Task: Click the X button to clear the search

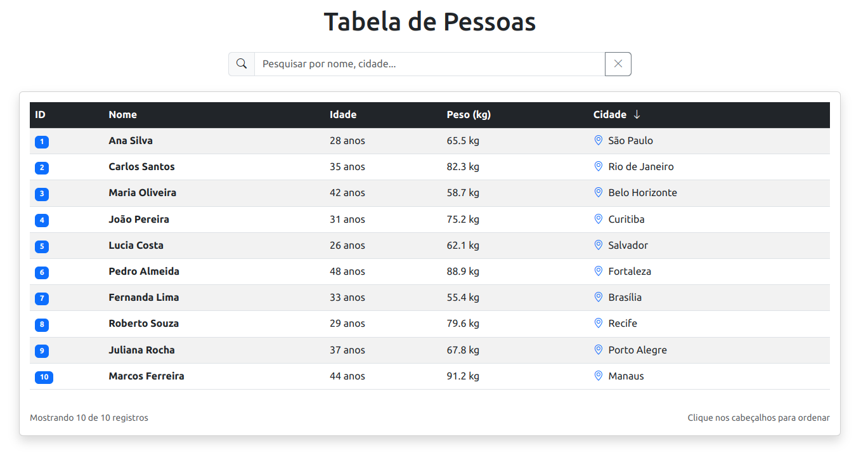Action: point(618,63)
